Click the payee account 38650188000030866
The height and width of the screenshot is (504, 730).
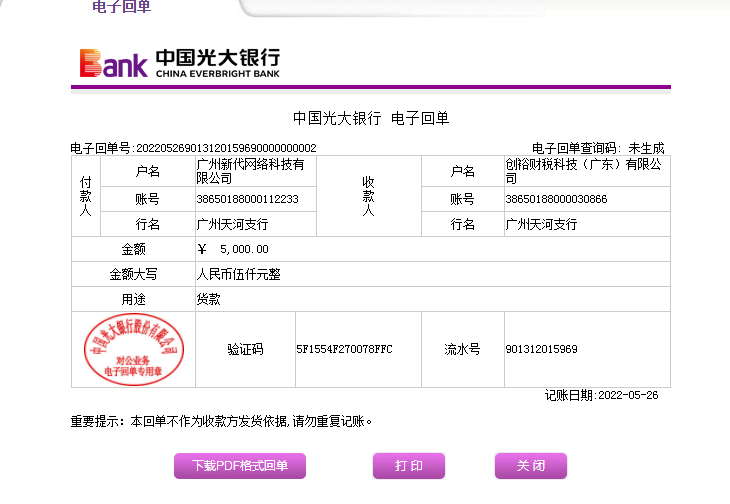point(556,199)
